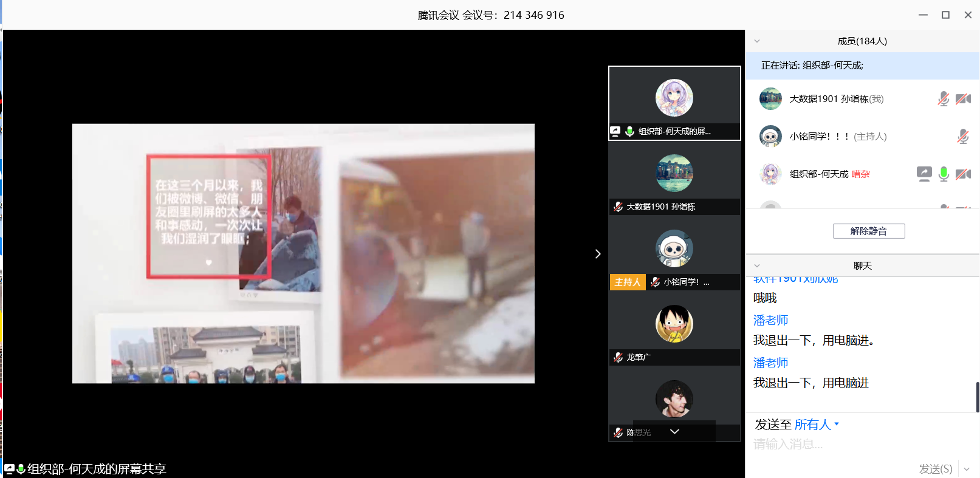Select 组织部-何天成 shared screen video thumbnail
This screenshot has height=478, width=980.
coord(674,103)
